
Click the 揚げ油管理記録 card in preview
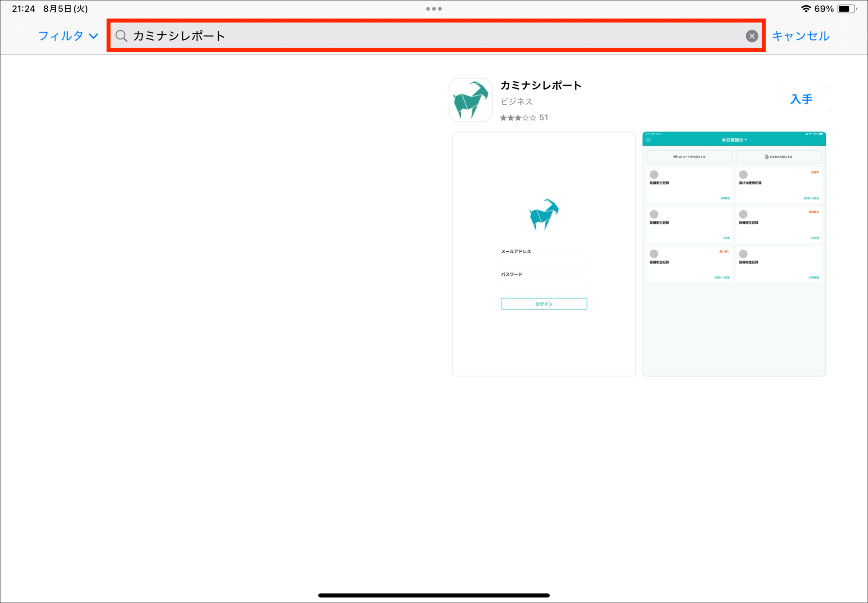pyautogui.click(x=779, y=185)
